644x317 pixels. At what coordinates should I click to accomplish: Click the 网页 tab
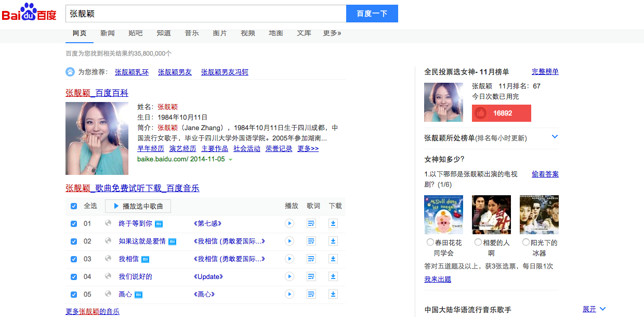click(80, 33)
